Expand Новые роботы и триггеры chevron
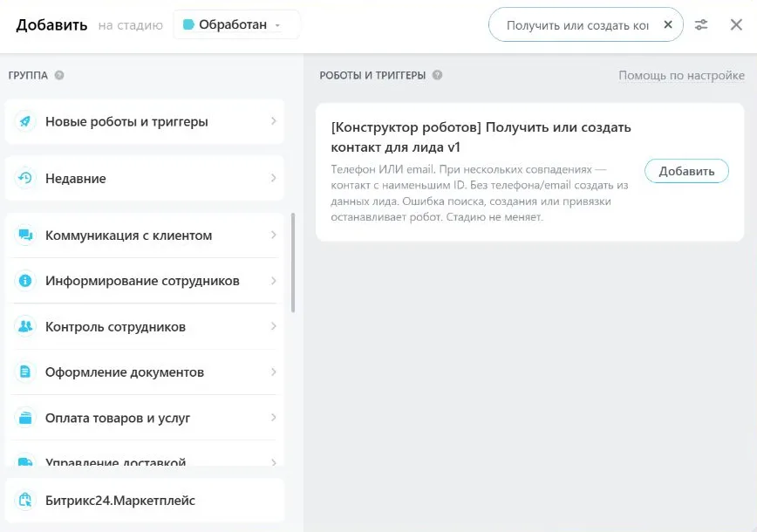Screen dimensions: 757x532 pos(274,121)
